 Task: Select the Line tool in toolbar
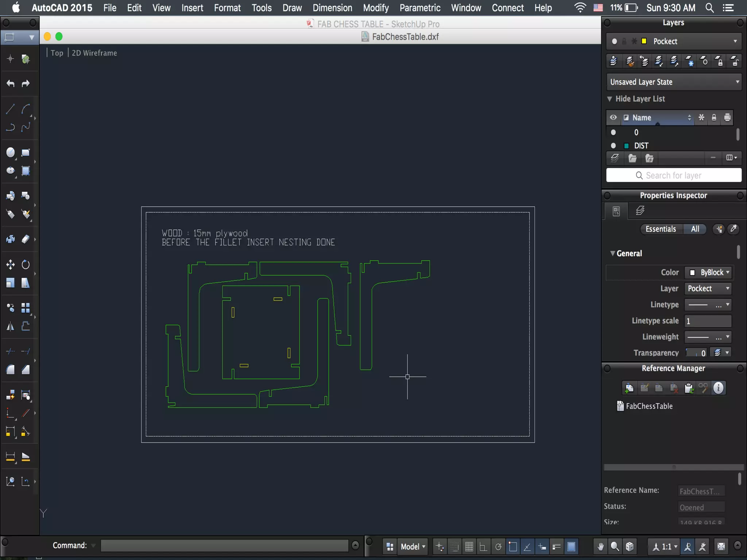(10, 109)
